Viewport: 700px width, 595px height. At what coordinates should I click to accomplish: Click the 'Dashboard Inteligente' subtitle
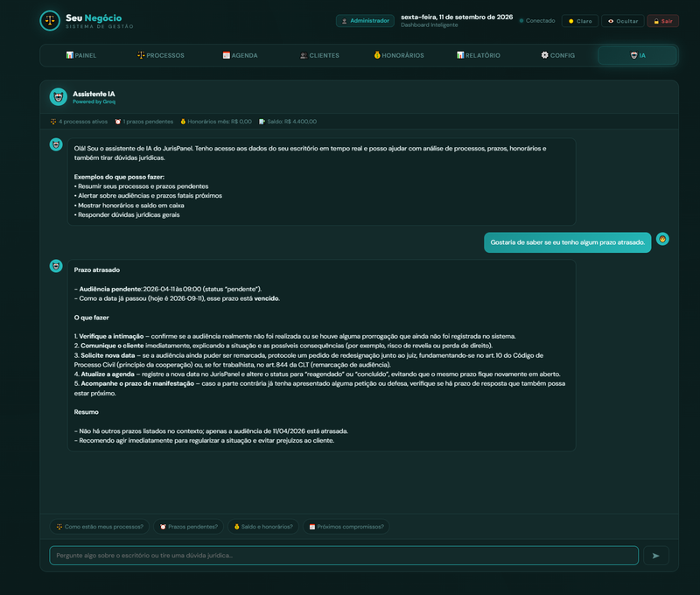pyautogui.click(x=430, y=25)
